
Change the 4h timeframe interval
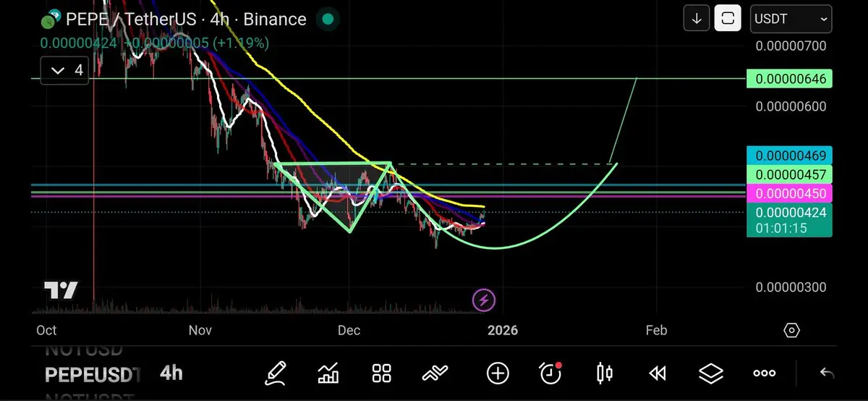tap(171, 373)
